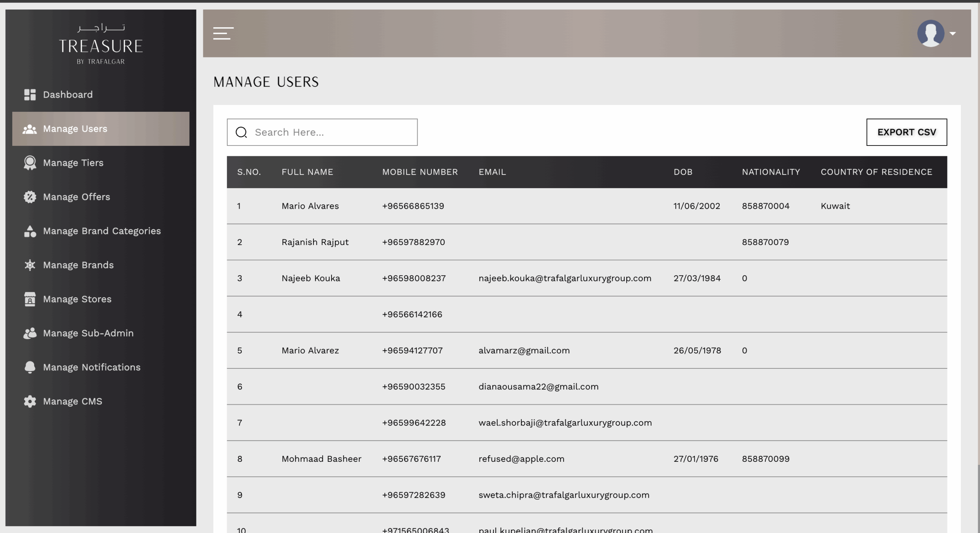Viewport: 980px width, 533px height.
Task: Open the Manage CMS gear icon
Action: tap(30, 401)
